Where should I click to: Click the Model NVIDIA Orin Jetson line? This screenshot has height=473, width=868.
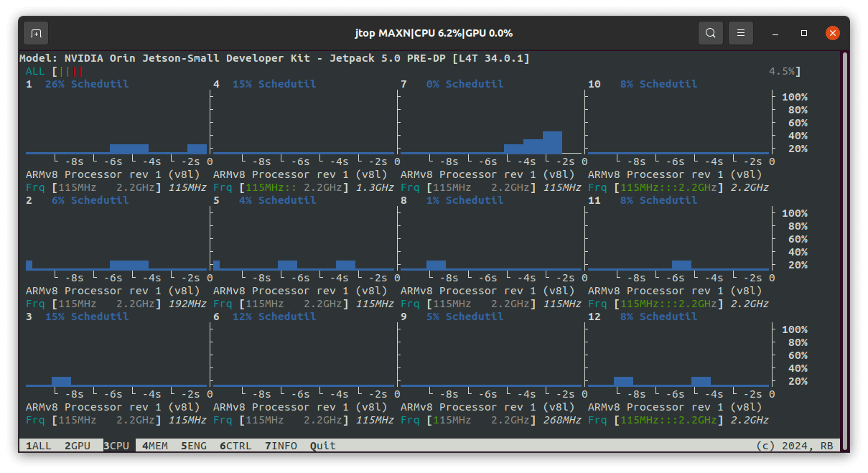(x=274, y=58)
